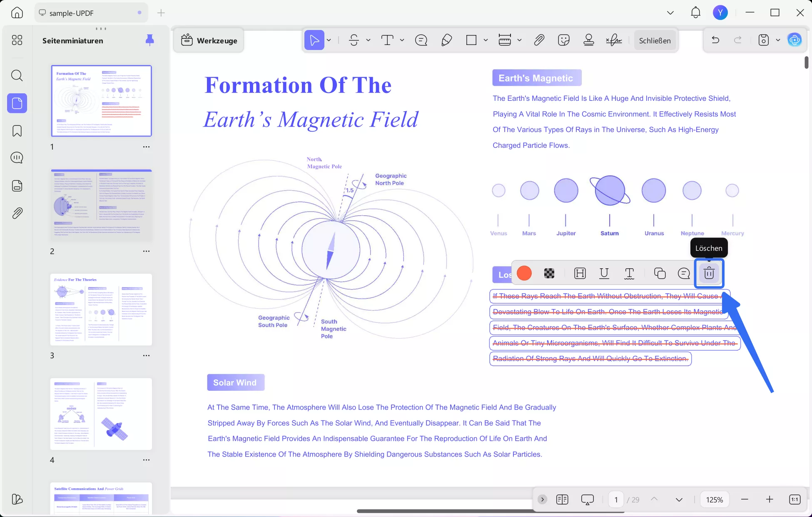The image size is (812, 517).
Task: Click the copy icon in annotation bar
Action: coord(660,273)
